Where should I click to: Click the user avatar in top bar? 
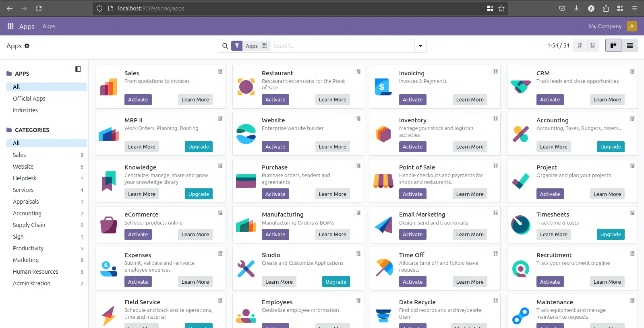(x=632, y=26)
